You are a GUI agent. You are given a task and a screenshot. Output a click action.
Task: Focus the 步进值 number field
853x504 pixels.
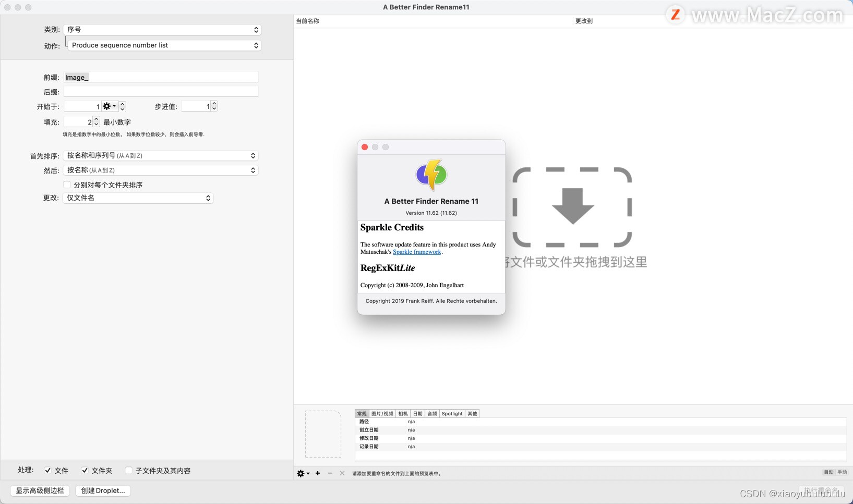point(196,106)
